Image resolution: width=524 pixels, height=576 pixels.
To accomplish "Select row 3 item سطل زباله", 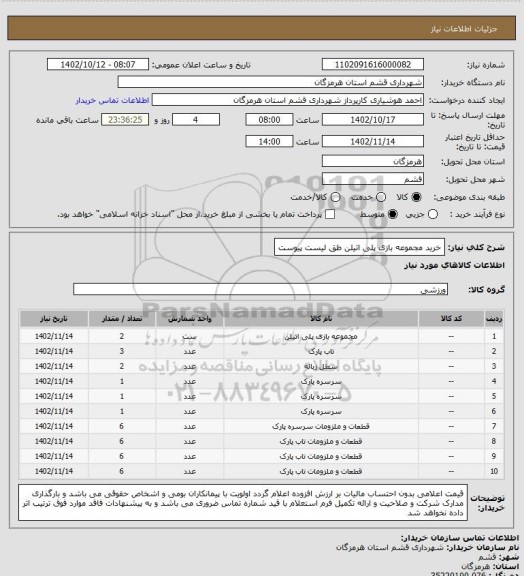I will 321,366.
